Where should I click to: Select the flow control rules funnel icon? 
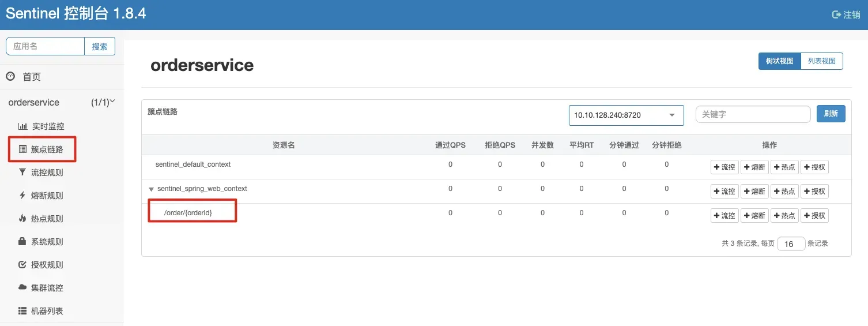pos(22,172)
